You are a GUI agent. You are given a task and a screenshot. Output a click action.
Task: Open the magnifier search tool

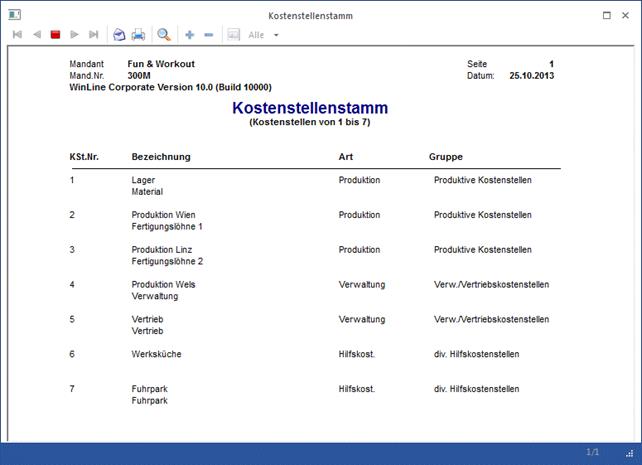(164, 35)
